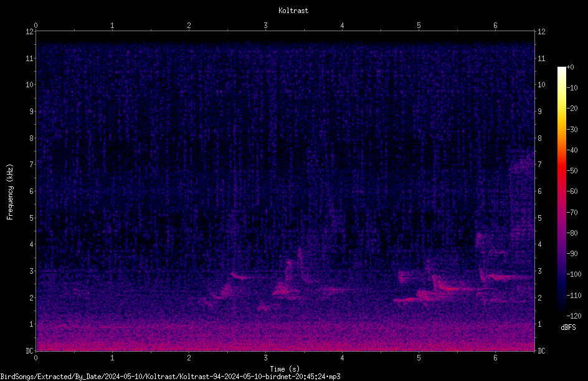Click the dBFS label under color bar
This screenshot has height=381, width=588.
coord(568,327)
